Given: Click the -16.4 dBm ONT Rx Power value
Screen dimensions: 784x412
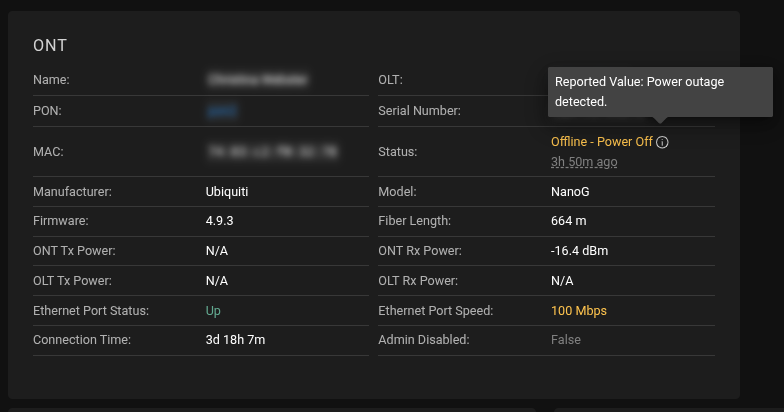Looking at the screenshot, I should tap(579, 251).
